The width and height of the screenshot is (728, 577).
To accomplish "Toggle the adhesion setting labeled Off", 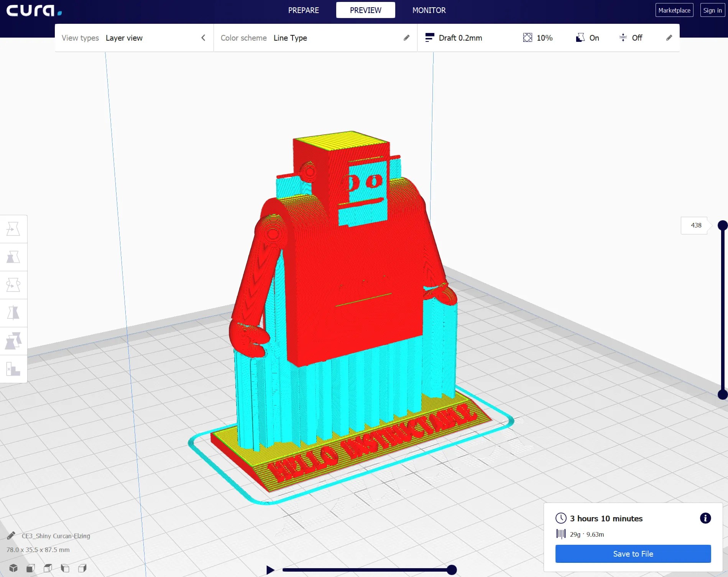I will click(630, 38).
